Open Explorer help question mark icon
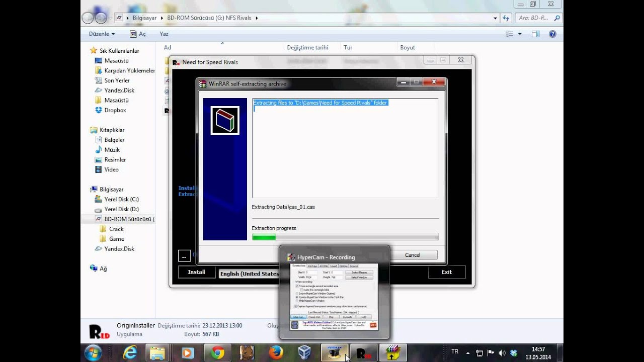Image resolution: width=644 pixels, height=362 pixels. 552,34
